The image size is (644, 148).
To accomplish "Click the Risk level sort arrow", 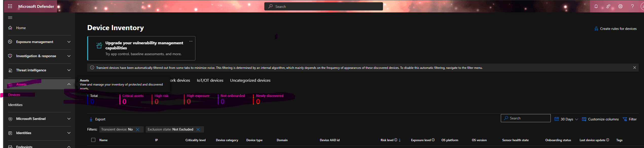I will pos(400,140).
